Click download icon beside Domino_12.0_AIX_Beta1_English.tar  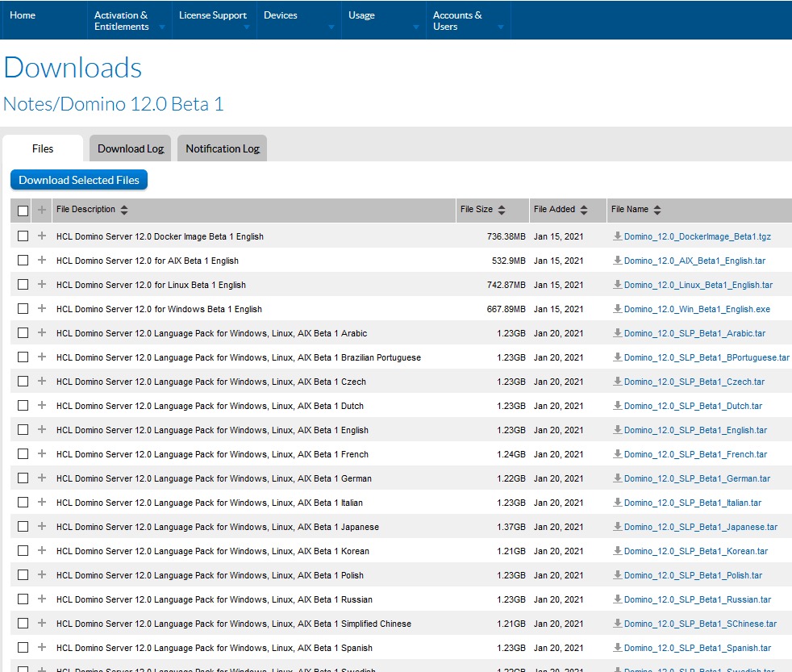(617, 261)
